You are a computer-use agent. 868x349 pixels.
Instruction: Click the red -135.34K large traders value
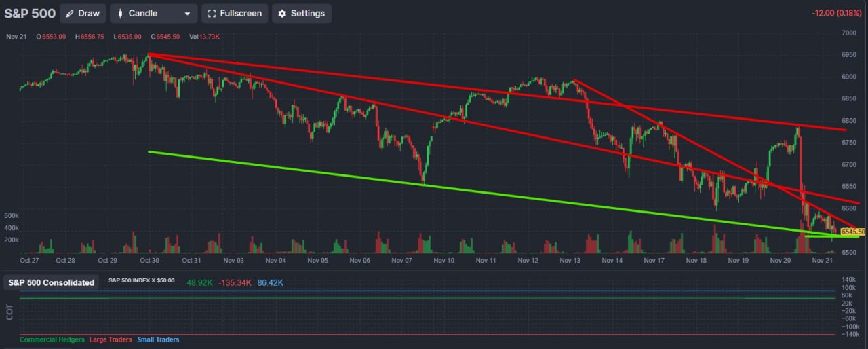[235, 282]
